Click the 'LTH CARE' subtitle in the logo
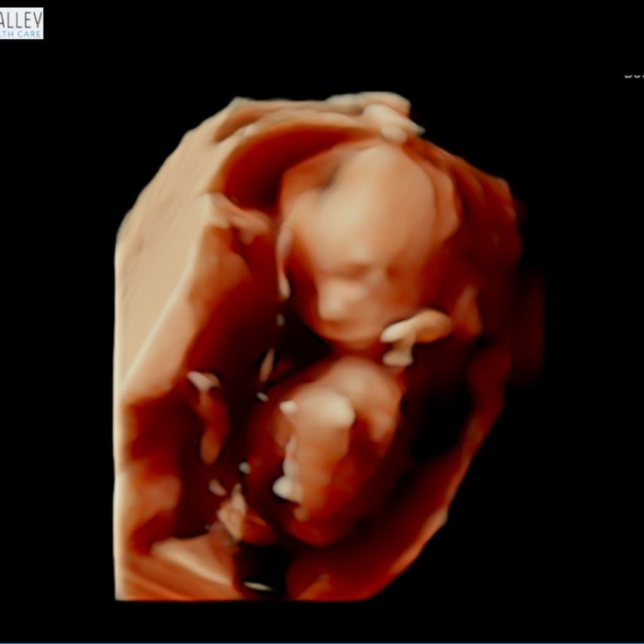This screenshot has width=644, height=644. (21, 34)
